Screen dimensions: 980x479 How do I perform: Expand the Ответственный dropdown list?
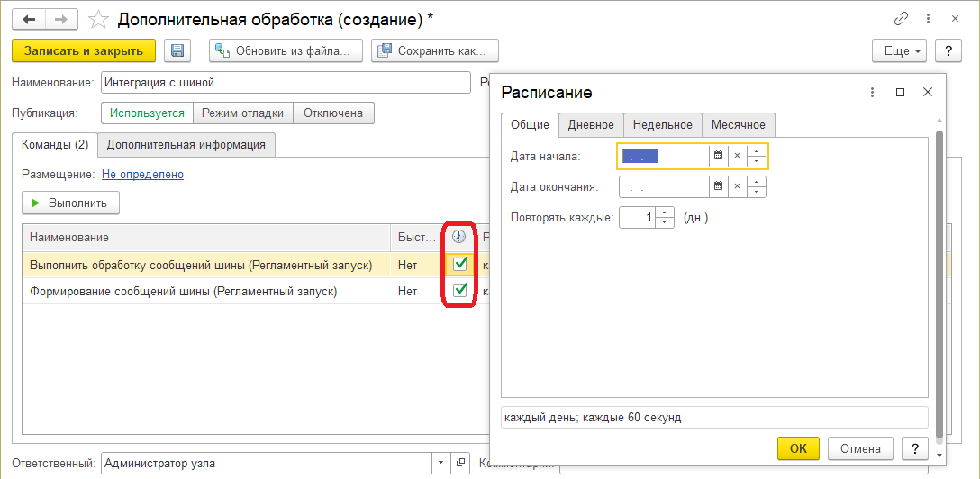click(x=440, y=464)
